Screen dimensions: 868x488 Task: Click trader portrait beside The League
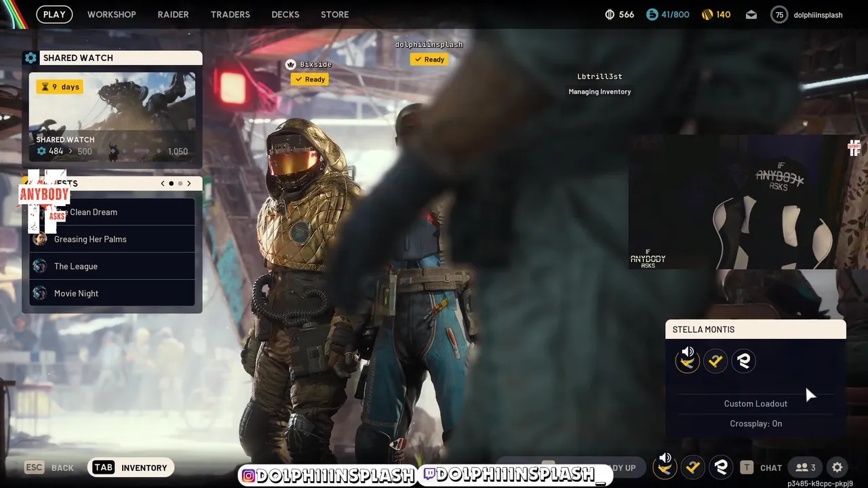(40, 266)
